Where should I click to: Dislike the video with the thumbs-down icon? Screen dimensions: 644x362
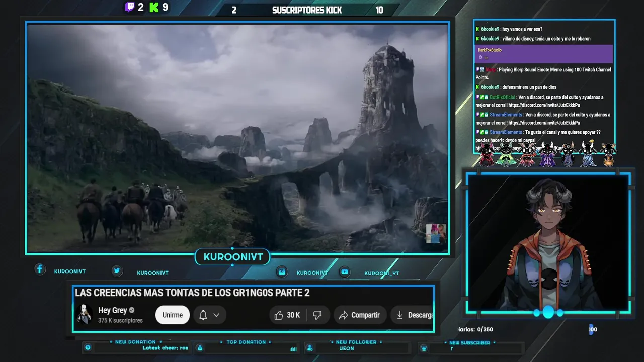click(317, 315)
